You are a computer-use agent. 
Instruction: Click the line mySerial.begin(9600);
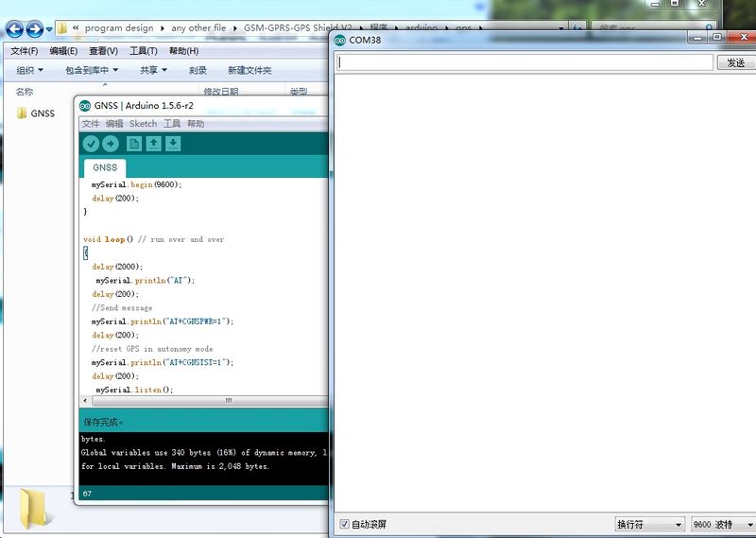point(136,184)
